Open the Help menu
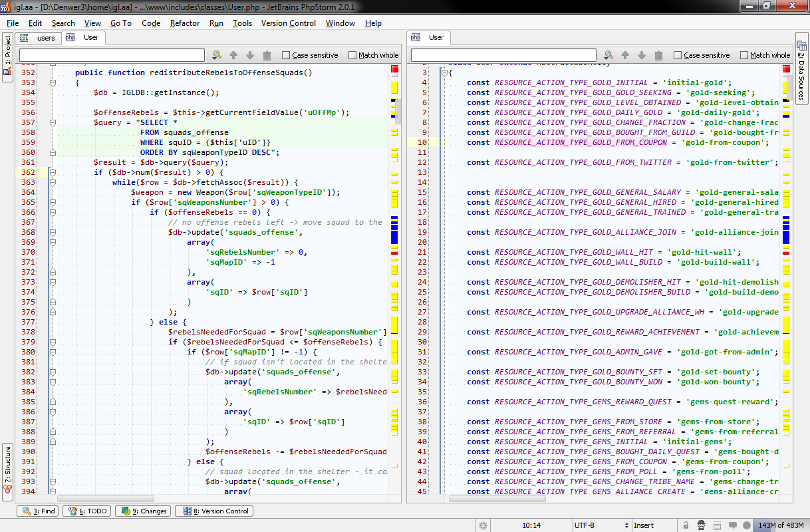This screenshot has width=810, height=532. click(x=373, y=23)
